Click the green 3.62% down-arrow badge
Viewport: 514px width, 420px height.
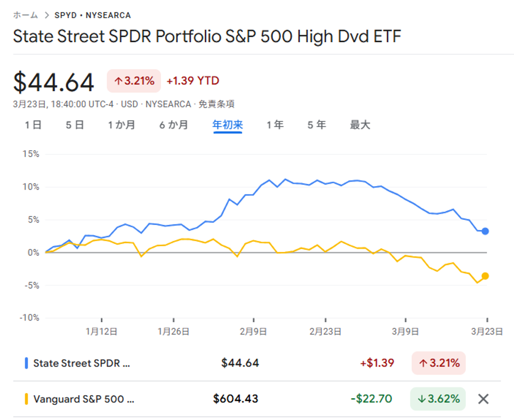(438, 399)
